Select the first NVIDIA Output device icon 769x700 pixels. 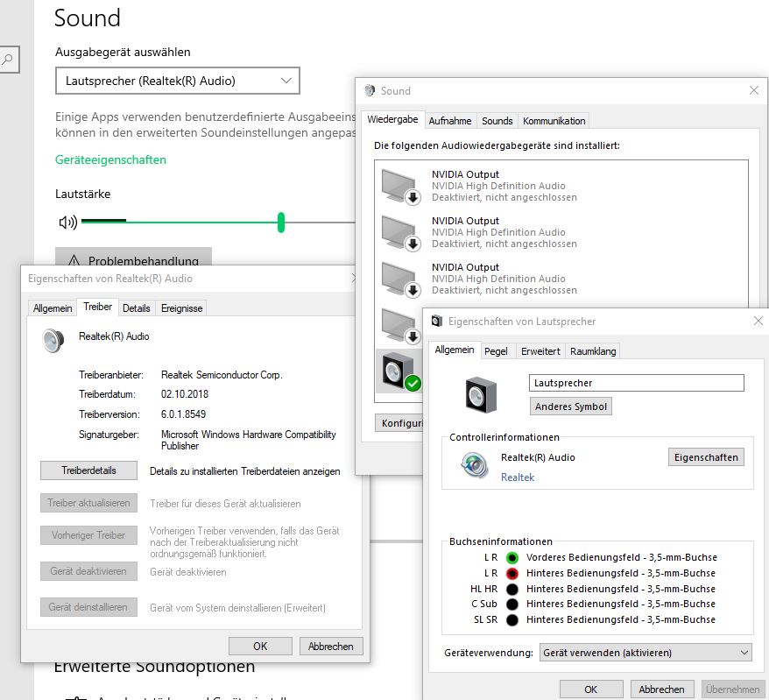(400, 186)
